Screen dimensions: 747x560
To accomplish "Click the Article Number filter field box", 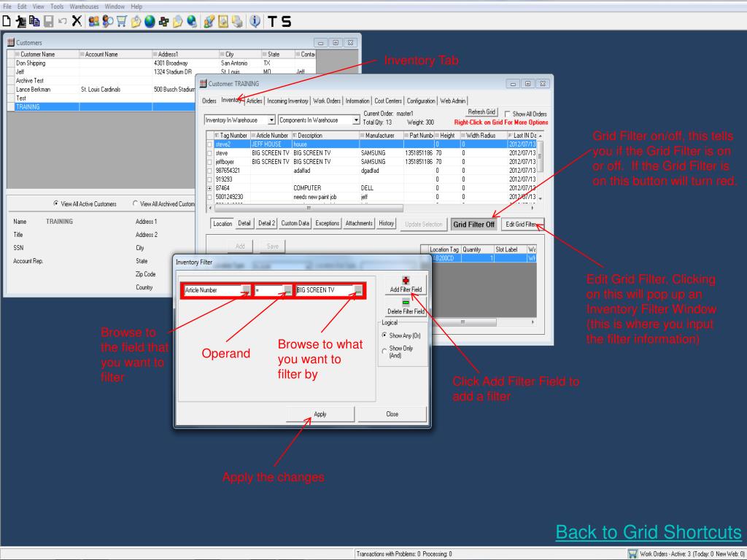I will pyautogui.click(x=213, y=290).
